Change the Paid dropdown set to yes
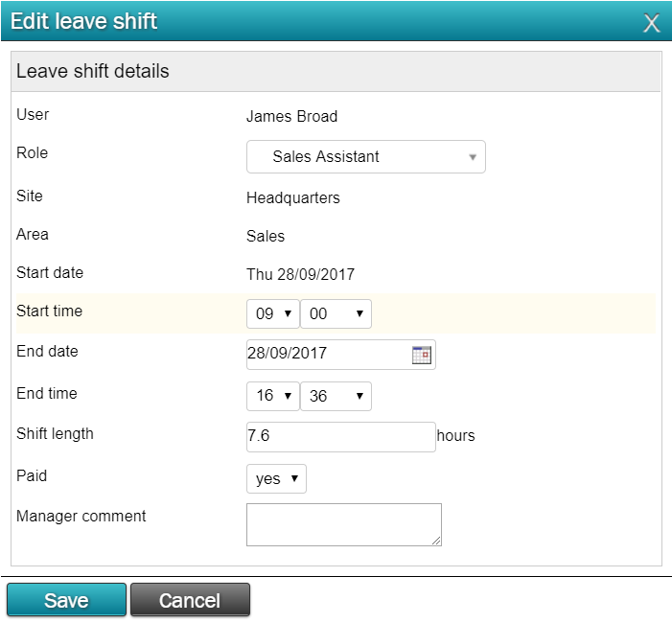 (276, 478)
